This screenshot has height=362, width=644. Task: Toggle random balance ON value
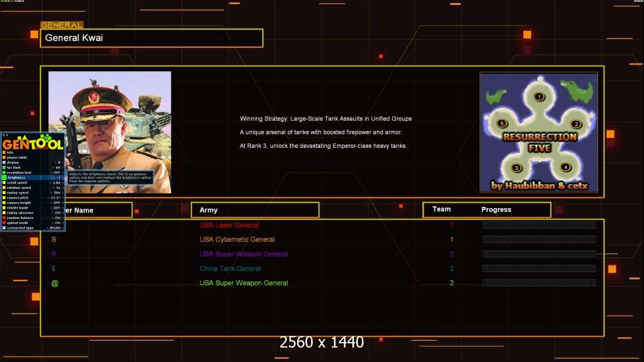(x=57, y=218)
